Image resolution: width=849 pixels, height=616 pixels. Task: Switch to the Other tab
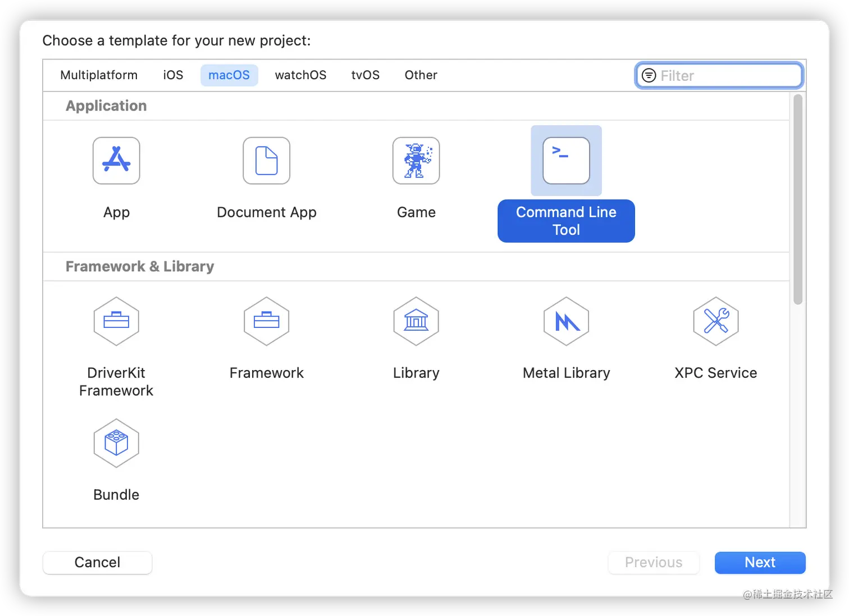(421, 75)
